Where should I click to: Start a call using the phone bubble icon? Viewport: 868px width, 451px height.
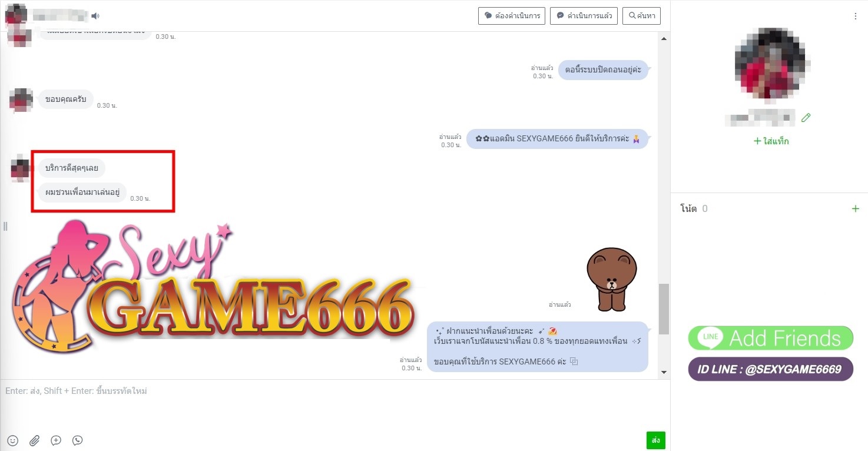77,440
